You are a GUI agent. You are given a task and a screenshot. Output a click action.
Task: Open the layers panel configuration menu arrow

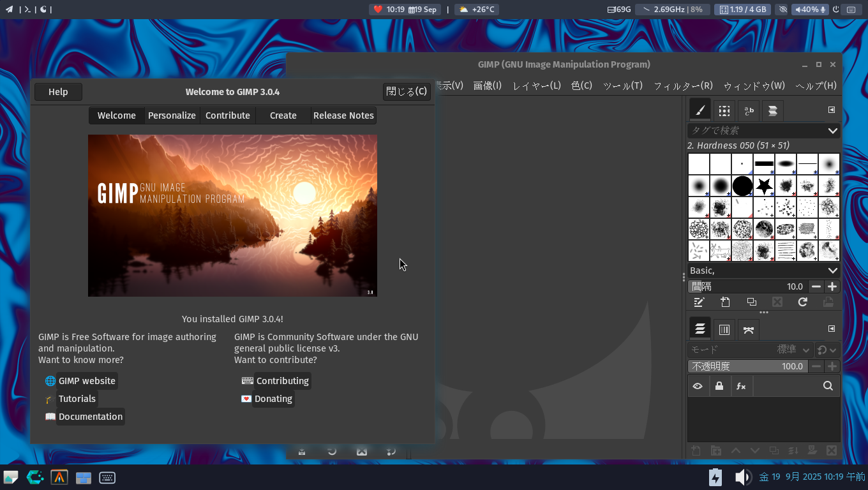(832, 329)
